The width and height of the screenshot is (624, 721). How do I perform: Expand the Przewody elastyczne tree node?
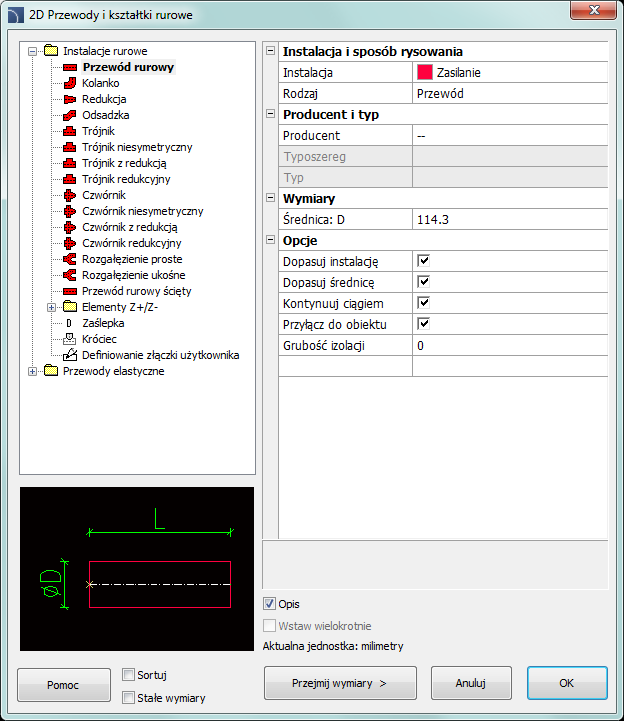click(x=32, y=371)
